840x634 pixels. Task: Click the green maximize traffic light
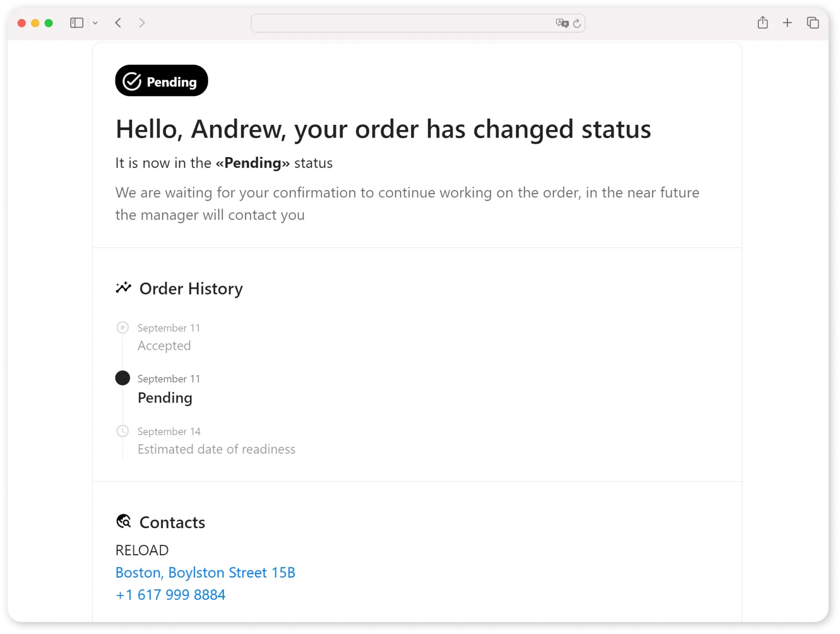[49, 23]
